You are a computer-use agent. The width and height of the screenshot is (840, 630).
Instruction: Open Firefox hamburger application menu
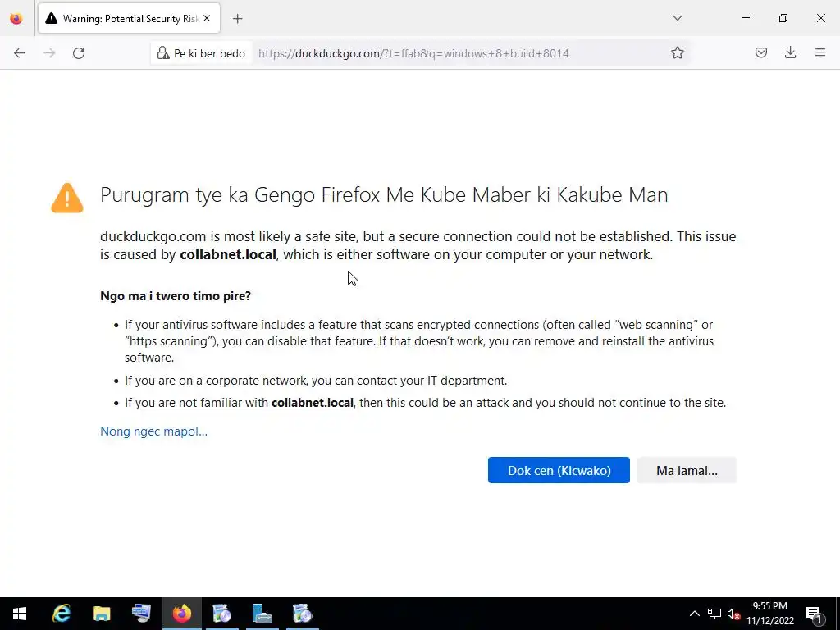pos(820,53)
